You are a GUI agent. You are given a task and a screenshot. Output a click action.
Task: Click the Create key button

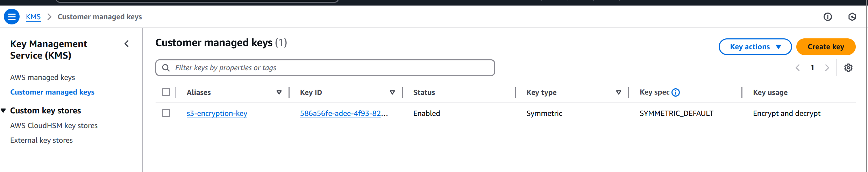[825, 47]
